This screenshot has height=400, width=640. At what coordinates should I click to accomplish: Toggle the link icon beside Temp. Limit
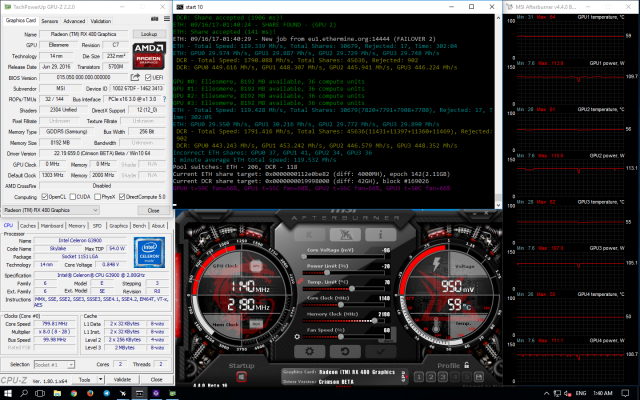point(300,281)
